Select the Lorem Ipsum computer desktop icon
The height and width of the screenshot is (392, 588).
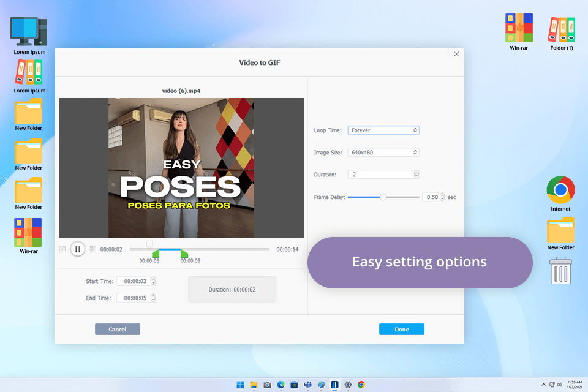click(x=29, y=36)
